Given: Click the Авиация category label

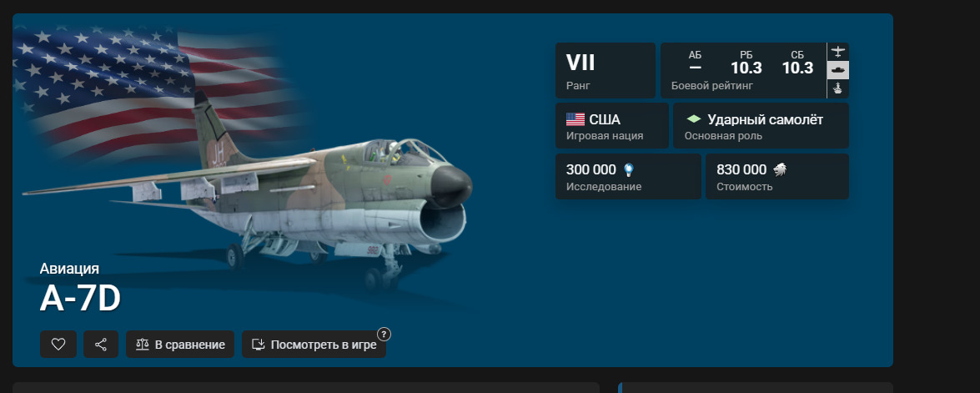Looking at the screenshot, I should (69, 269).
